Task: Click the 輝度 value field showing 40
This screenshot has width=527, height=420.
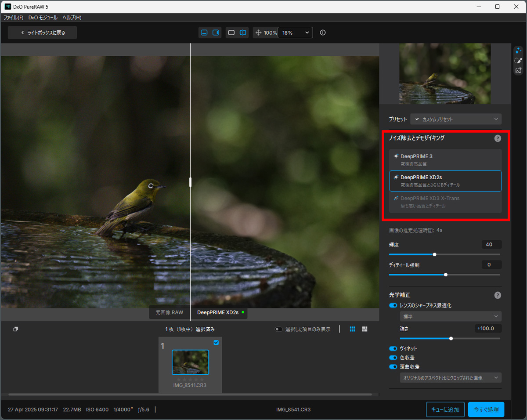Action: (x=491, y=245)
